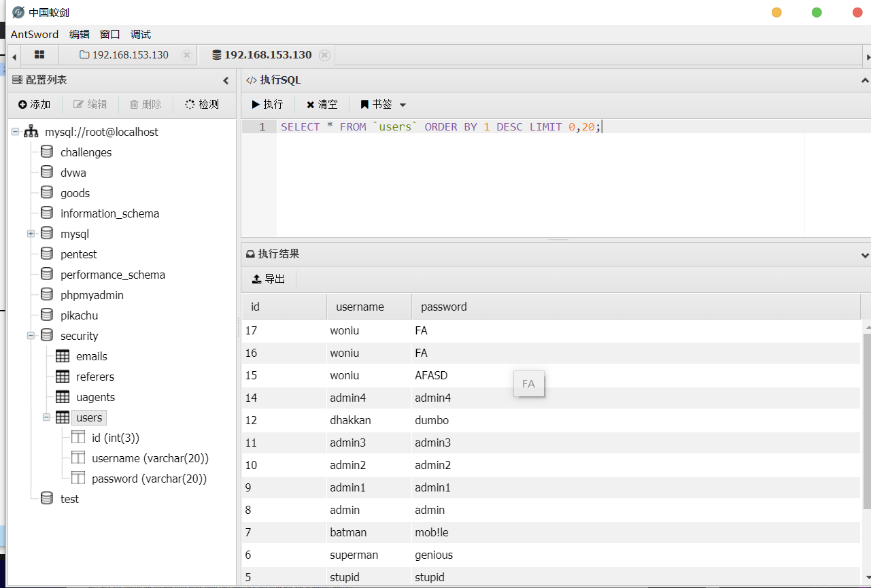Click the 添加 configuration button
This screenshot has width=871, height=588.
click(35, 104)
